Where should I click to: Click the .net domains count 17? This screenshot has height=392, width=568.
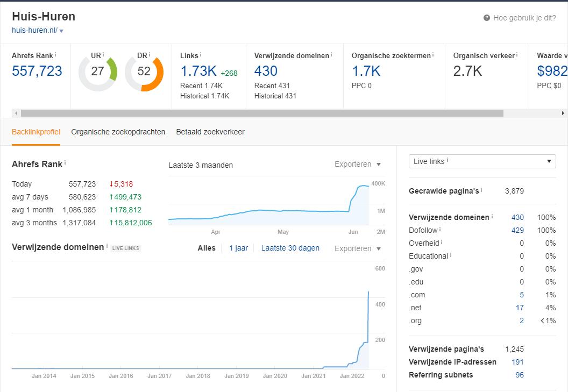coord(520,308)
